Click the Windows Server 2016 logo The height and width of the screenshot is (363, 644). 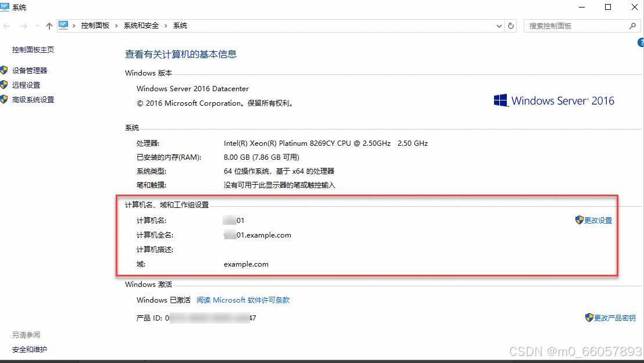(x=554, y=100)
